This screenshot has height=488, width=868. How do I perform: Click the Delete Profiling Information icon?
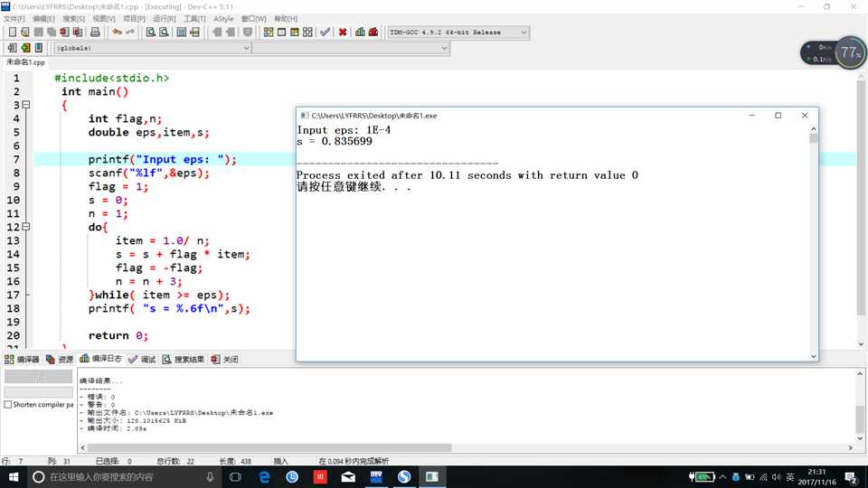373,33
